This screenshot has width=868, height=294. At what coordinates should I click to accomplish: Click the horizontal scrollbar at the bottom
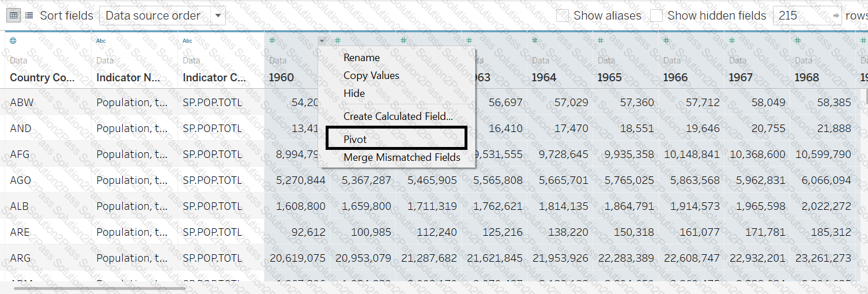click(99, 288)
